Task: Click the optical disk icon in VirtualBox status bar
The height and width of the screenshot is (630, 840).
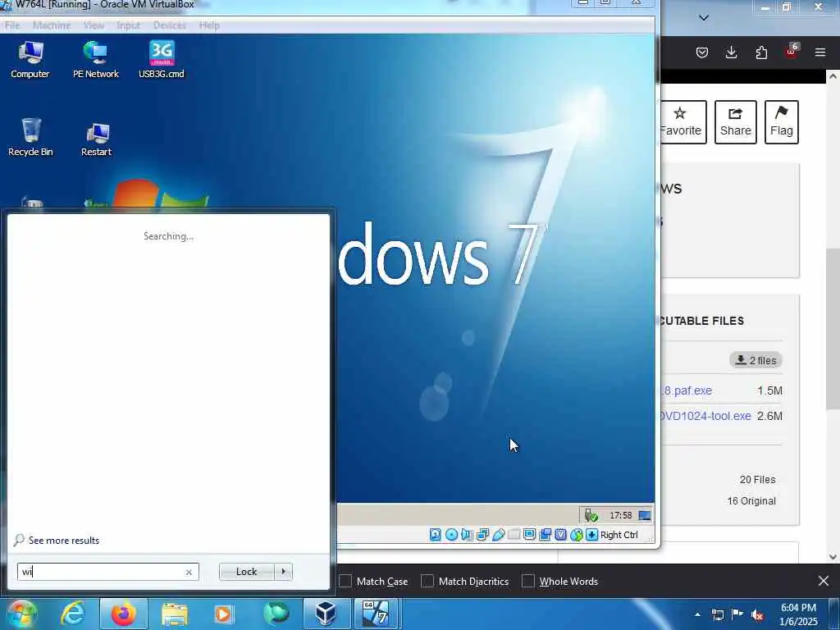Action: coord(451,535)
